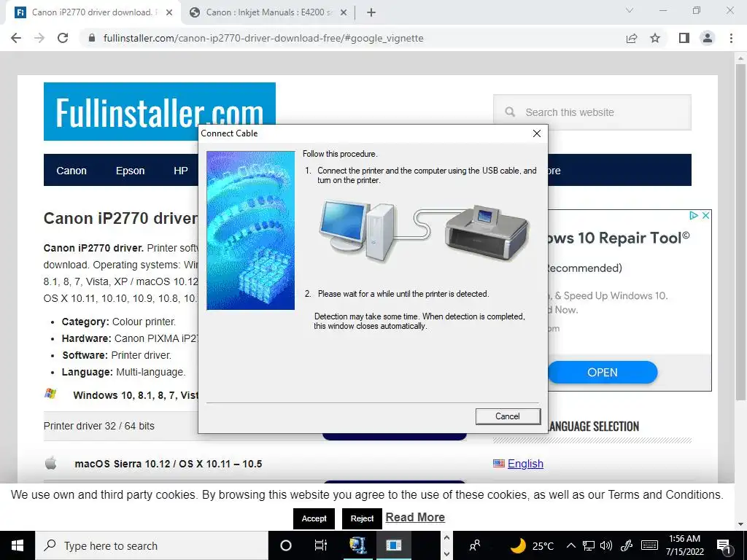Click the share page icon in address bar
The height and width of the screenshot is (560, 747).
631,38
